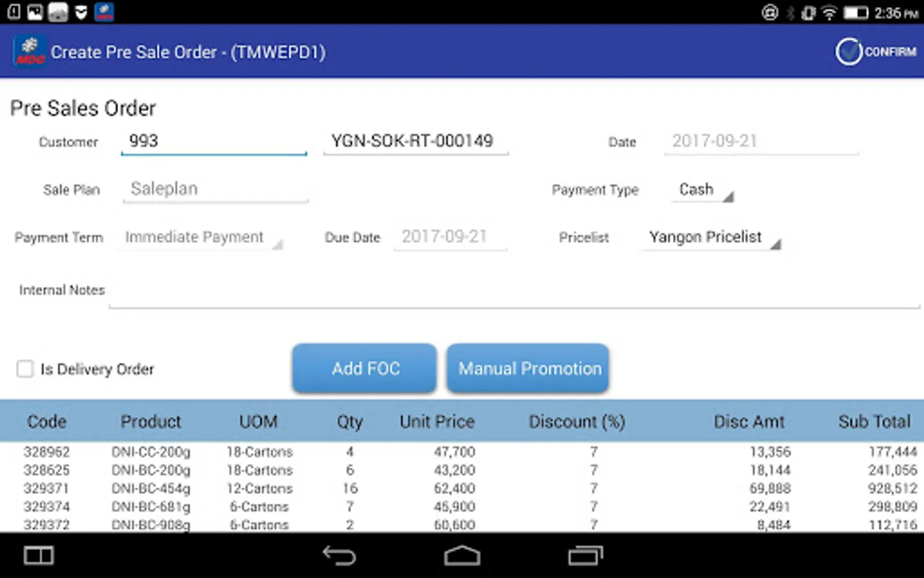Open the download notification shield icon
This screenshot has height=578, width=924.
pos(81,12)
